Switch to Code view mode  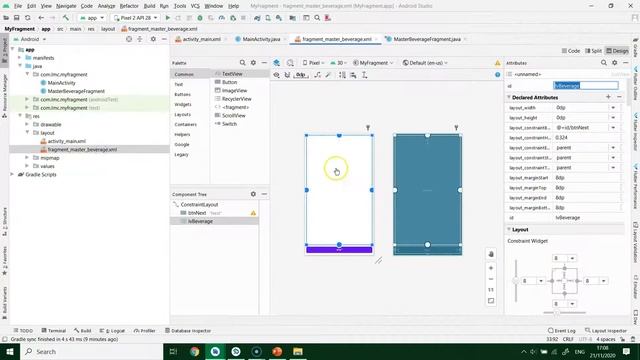coord(571,51)
